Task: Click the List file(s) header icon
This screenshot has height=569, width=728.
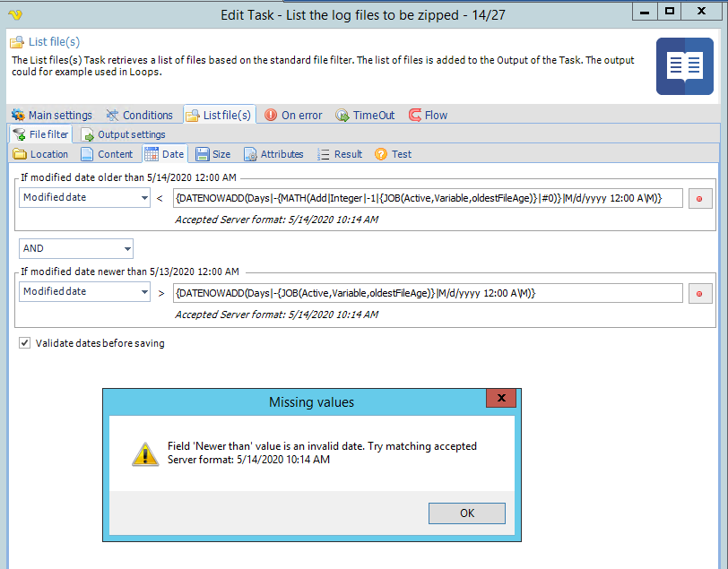Action: pyautogui.click(x=17, y=42)
